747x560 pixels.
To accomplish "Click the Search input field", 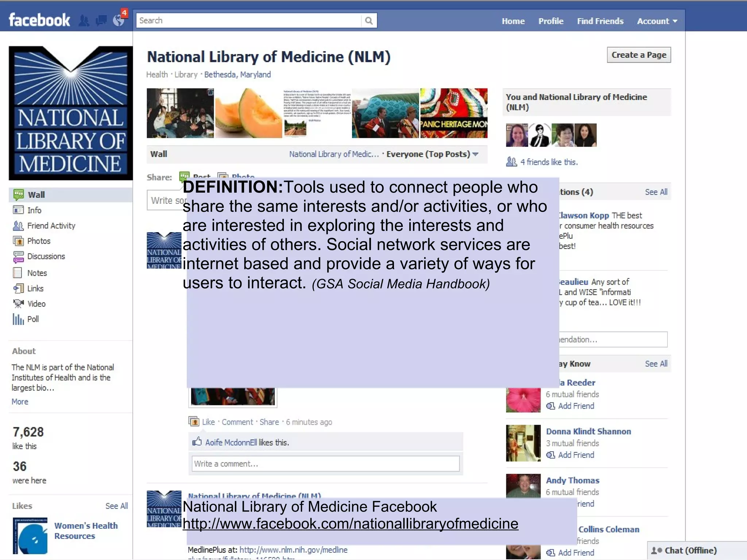I will [249, 20].
